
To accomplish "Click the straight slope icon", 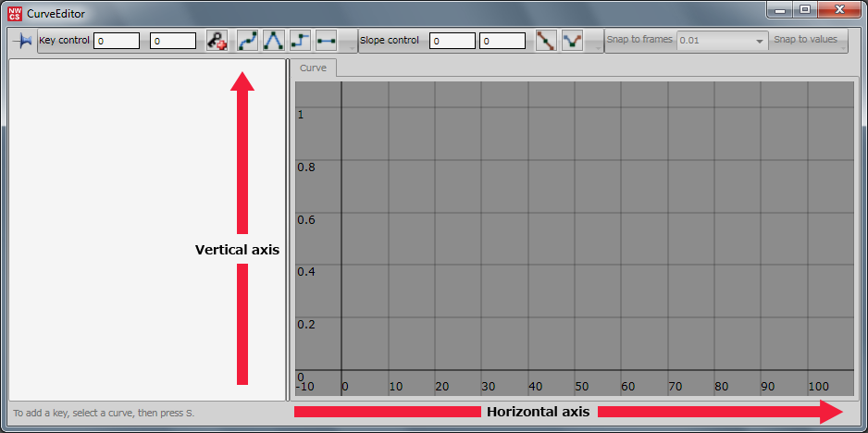I will 546,41.
